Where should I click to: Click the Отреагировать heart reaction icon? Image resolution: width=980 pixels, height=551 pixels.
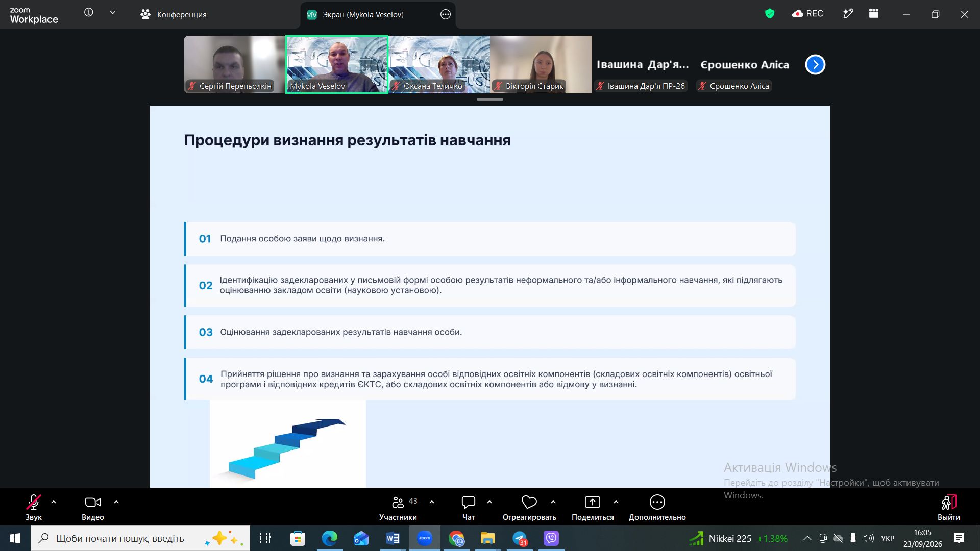click(x=529, y=503)
